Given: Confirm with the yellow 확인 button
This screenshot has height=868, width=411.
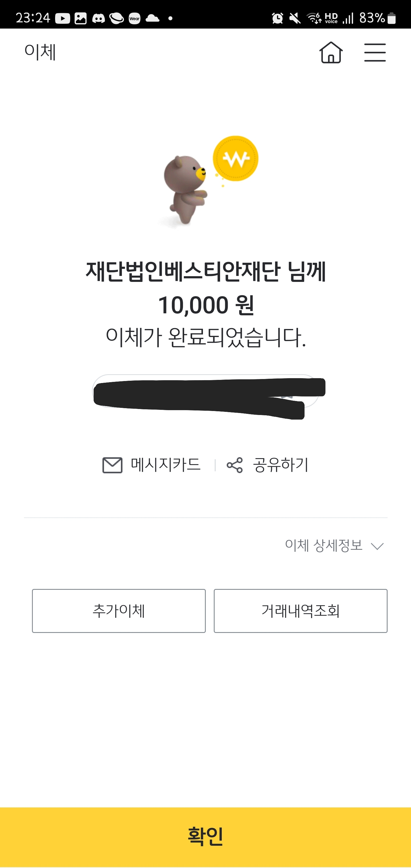Looking at the screenshot, I should pos(205,836).
